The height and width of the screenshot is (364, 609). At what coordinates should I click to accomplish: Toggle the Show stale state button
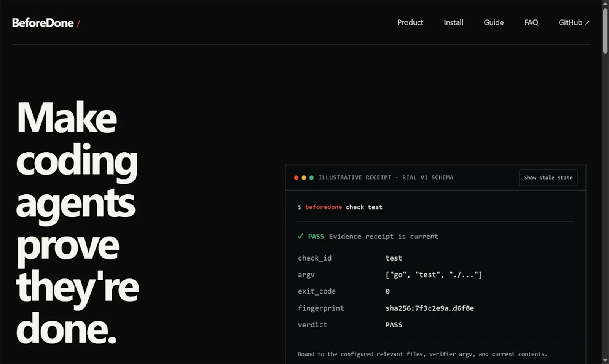548,178
